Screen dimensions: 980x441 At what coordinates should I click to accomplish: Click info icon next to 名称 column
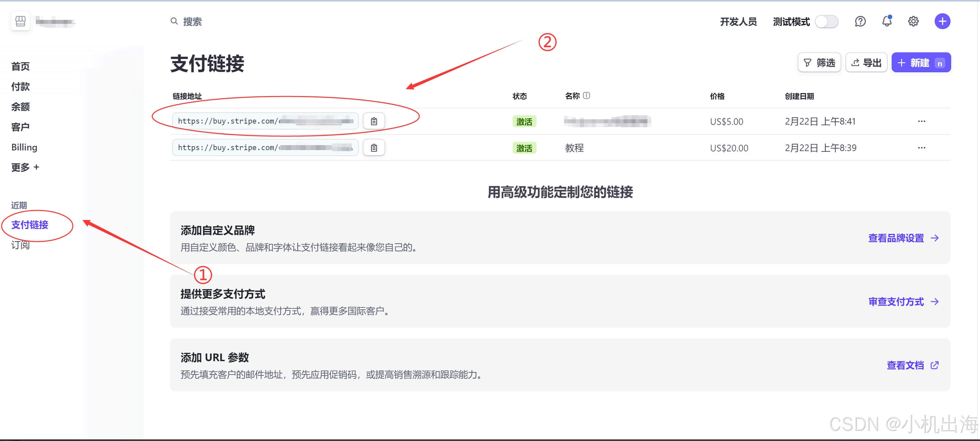click(x=586, y=95)
